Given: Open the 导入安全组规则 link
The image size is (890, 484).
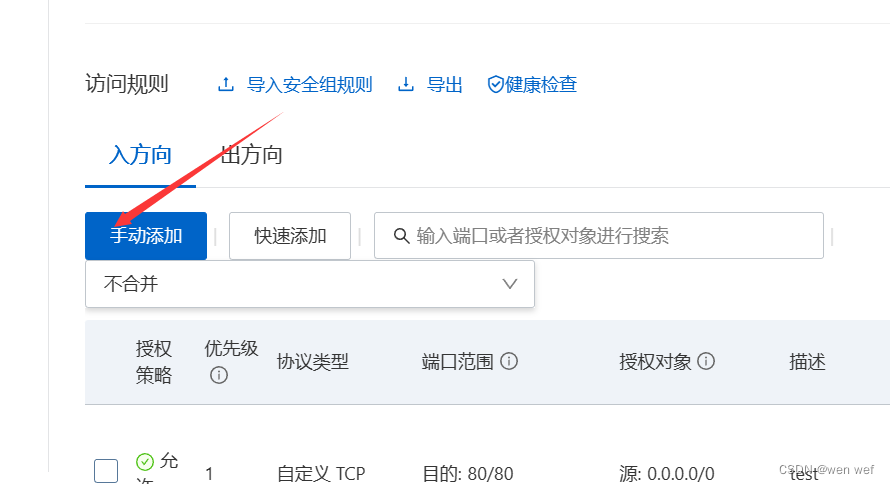Looking at the screenshot, I should coord(309,85).
